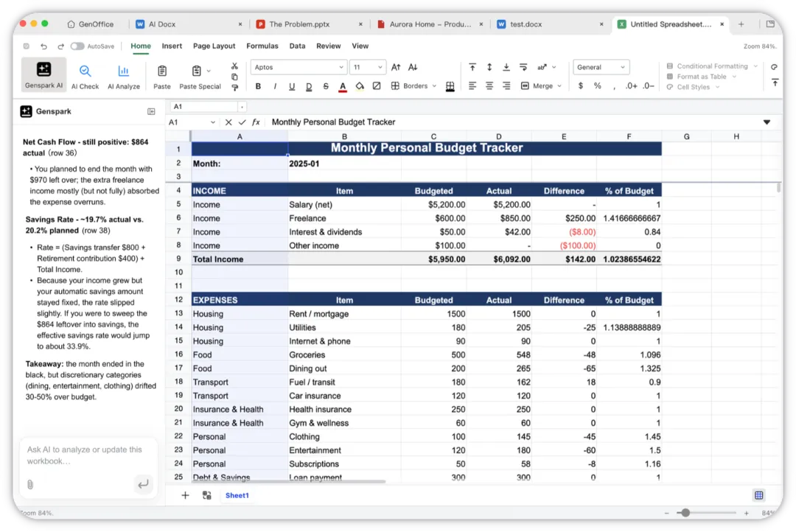
Task: Apply double underline formatting
Action: point(309,86)
